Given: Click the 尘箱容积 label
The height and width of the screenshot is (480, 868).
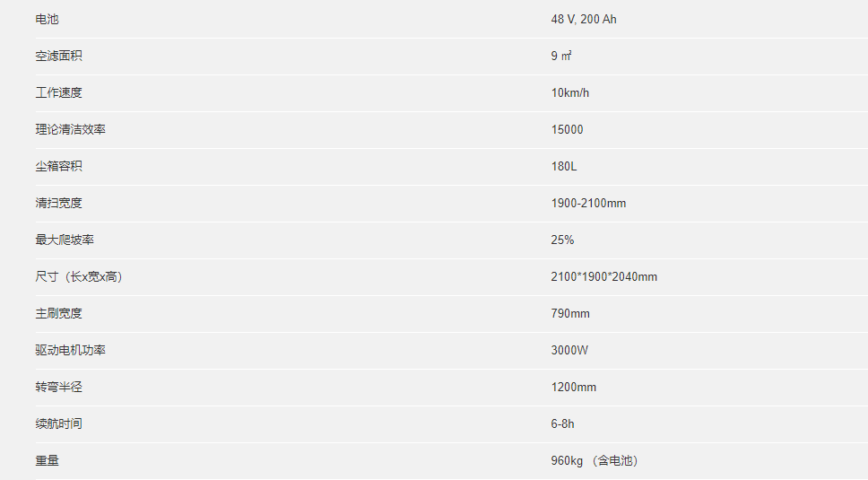Looking at the screenshot, I should click(x=58, y=166).
